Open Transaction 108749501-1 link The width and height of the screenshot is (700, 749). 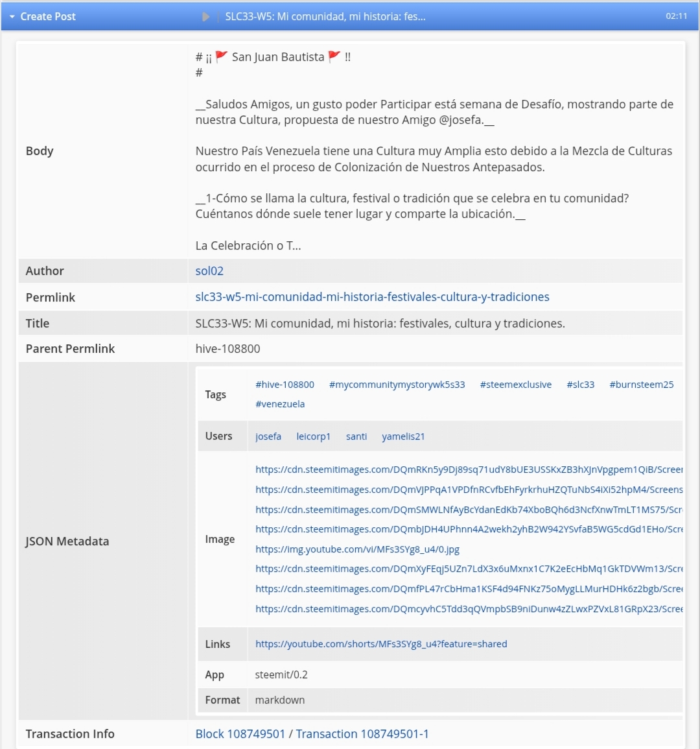click(x=362, y=733)
